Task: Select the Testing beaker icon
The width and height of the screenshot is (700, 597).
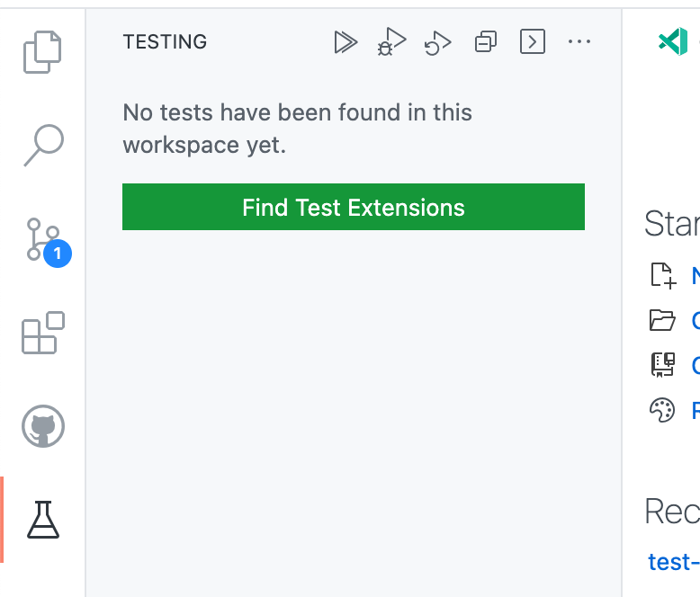Action: coord(42,520)
